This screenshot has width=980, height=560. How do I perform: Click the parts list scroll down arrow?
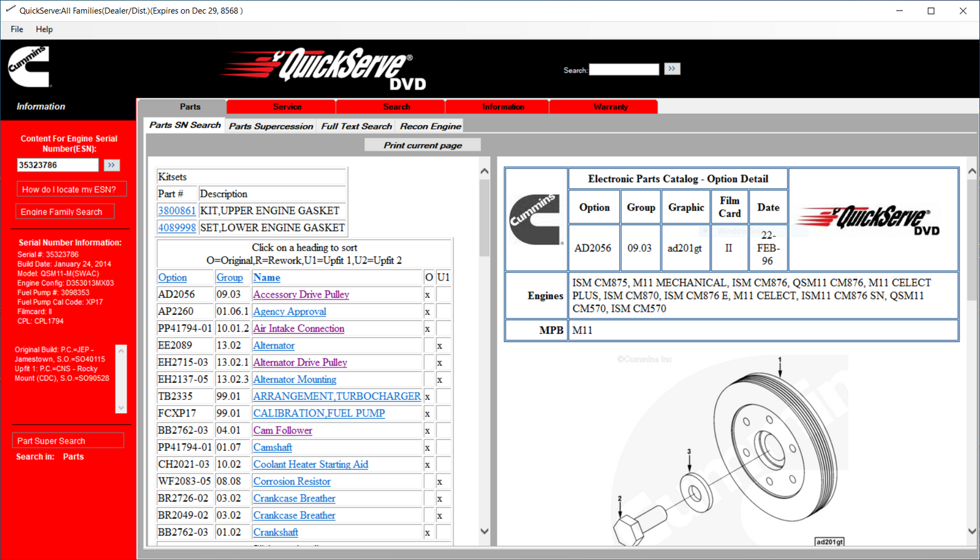[484, 531]
